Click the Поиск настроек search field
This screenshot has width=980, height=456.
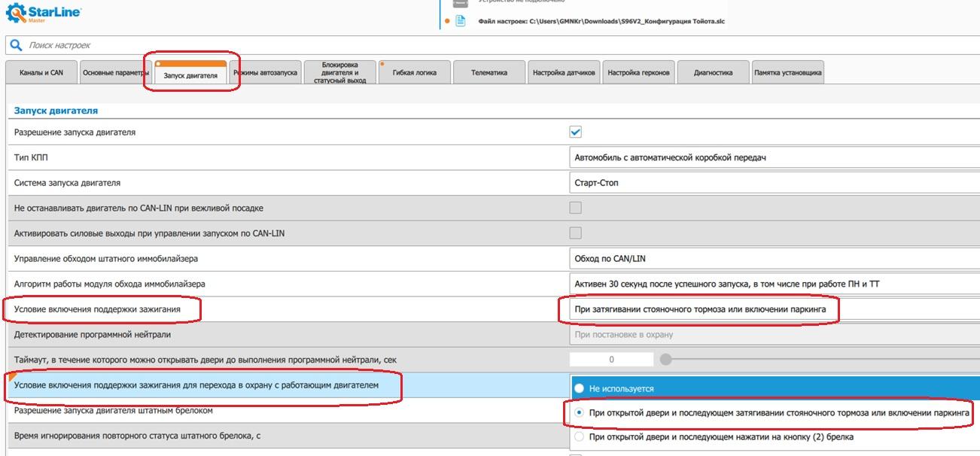[x=301, y=46]
